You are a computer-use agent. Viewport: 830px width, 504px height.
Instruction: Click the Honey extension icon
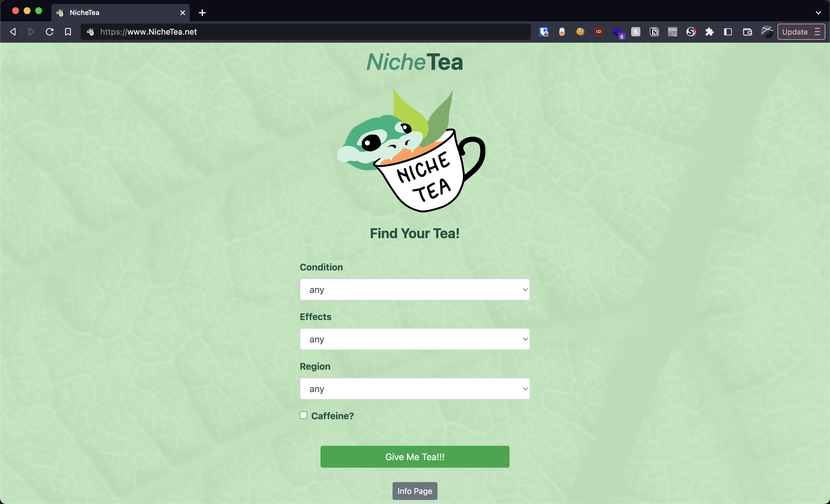(x=636, y=32)
